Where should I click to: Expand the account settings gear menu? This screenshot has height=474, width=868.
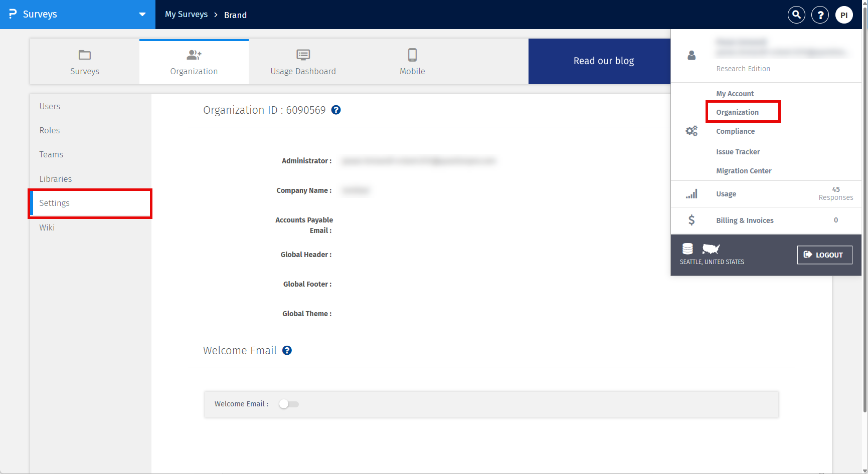(691, 131)
